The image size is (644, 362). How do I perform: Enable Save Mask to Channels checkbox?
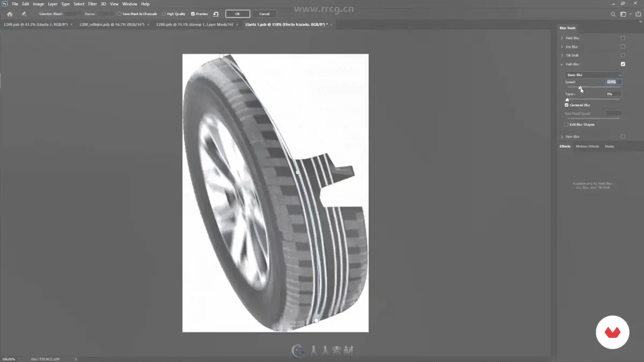point(120,14)
